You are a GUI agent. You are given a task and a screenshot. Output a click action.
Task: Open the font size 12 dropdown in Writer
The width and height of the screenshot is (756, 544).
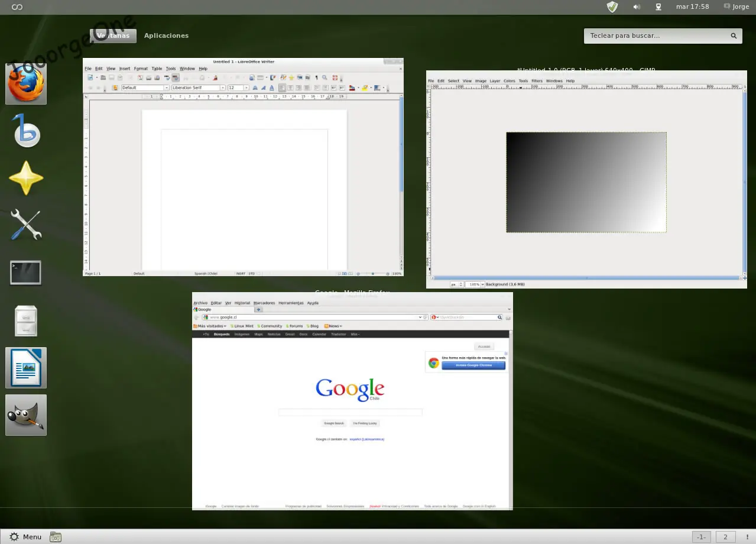tap(246, 88)
